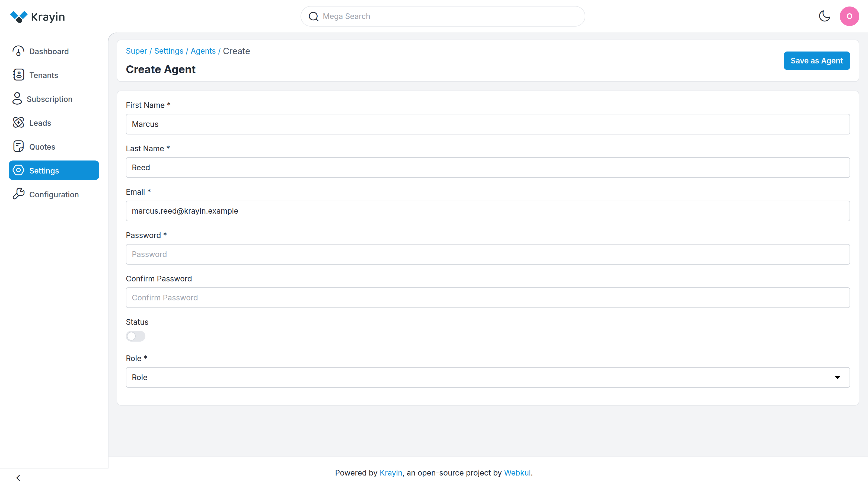Click the Tenants sidebar icon
Viewport: 868px width, 488px height.
pyautogui.click(x=18, y=75)
